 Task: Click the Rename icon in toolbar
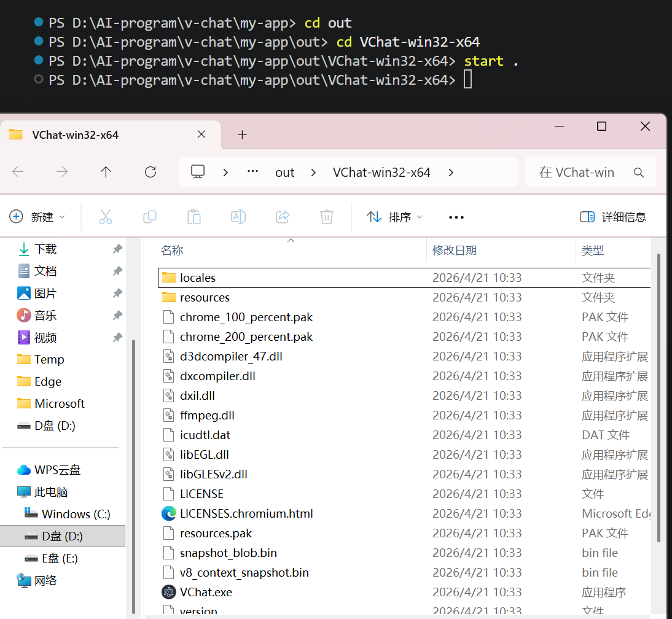pos(238,217)
